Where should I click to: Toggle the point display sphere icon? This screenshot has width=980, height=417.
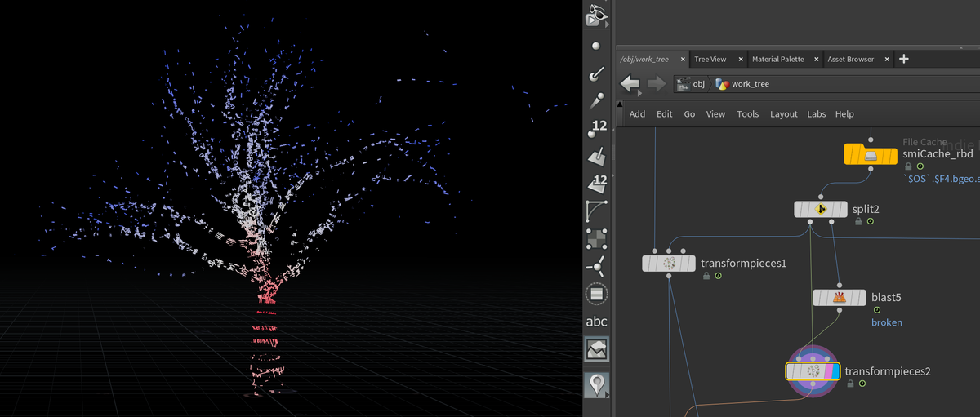pos(597,46)
